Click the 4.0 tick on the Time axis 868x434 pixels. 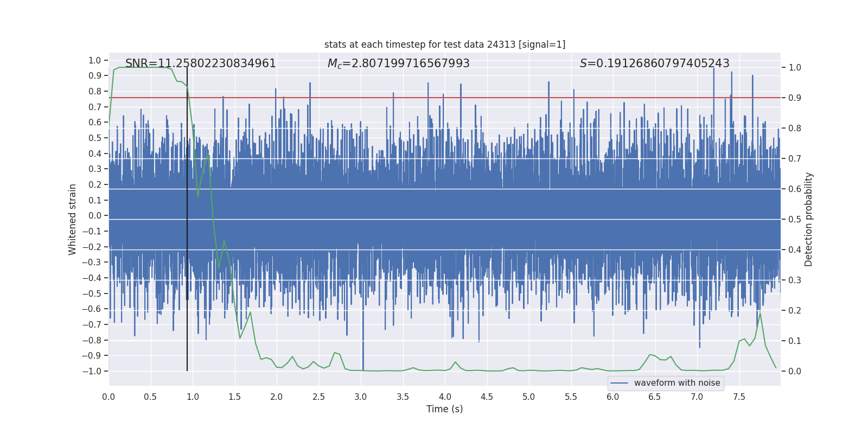[445, 397]
